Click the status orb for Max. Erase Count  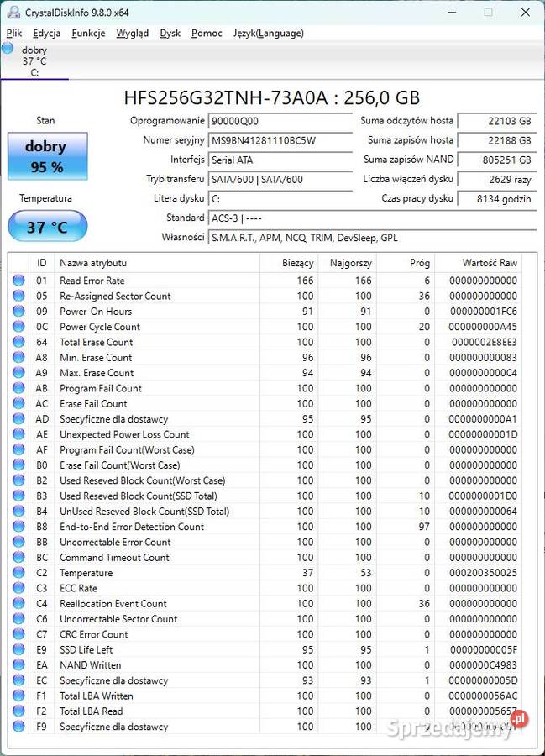coord(18,373)
